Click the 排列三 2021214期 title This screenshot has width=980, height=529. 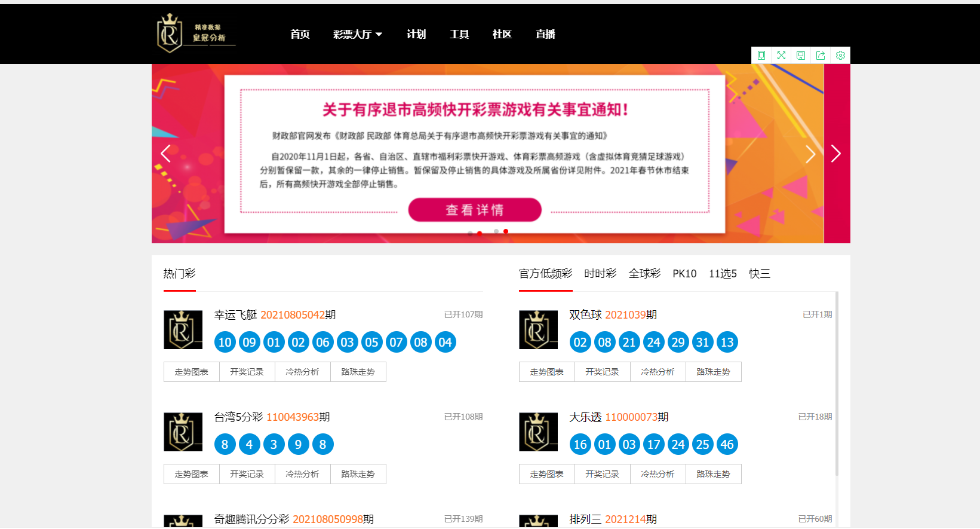point(613,519)
